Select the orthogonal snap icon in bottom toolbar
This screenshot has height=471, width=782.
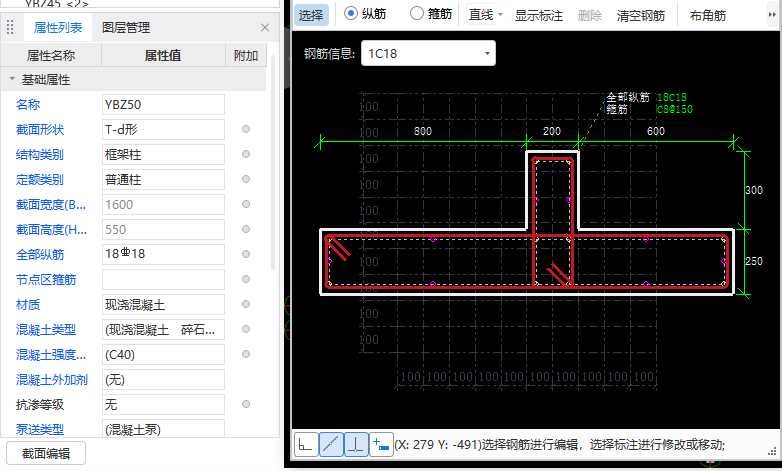306,444
